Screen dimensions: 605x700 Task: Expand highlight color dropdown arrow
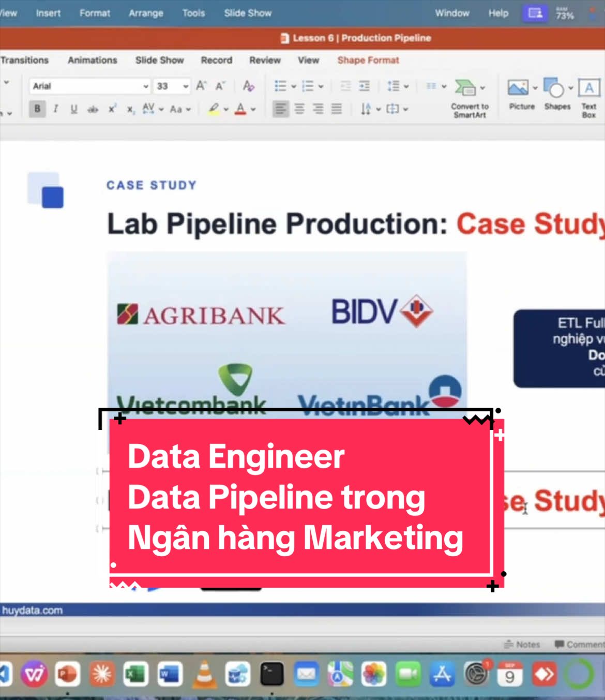tap(226, 109)
